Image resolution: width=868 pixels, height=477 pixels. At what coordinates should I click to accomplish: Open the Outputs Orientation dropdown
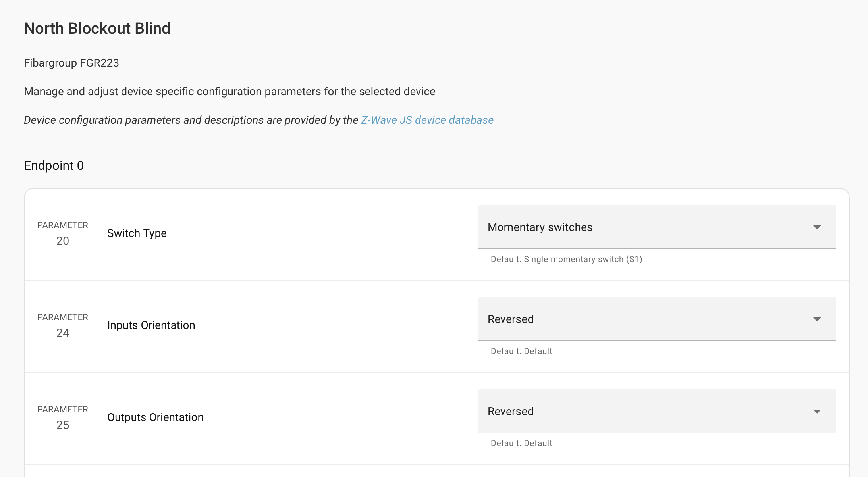657,411
